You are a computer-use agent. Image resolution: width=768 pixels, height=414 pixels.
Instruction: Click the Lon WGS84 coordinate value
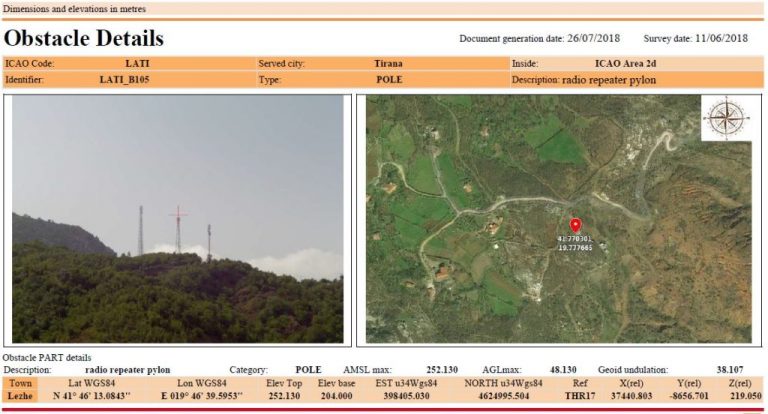201,396
